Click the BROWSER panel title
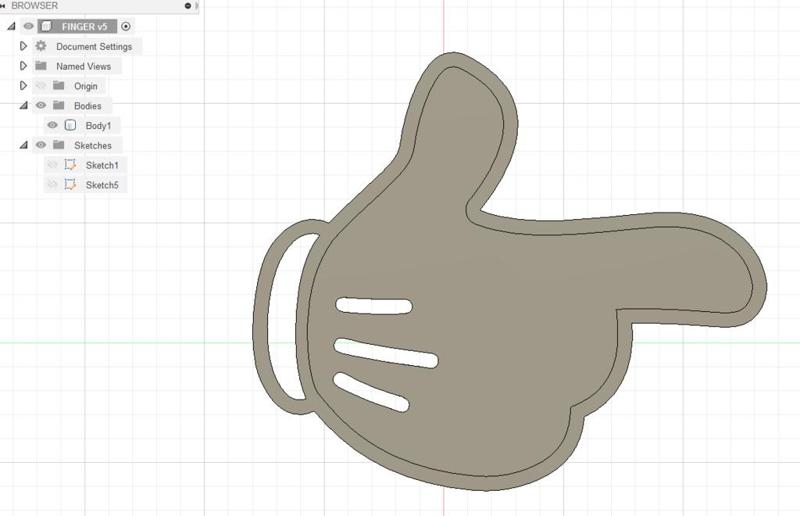This screenshot has height=516, width=800. coord(35,6)
